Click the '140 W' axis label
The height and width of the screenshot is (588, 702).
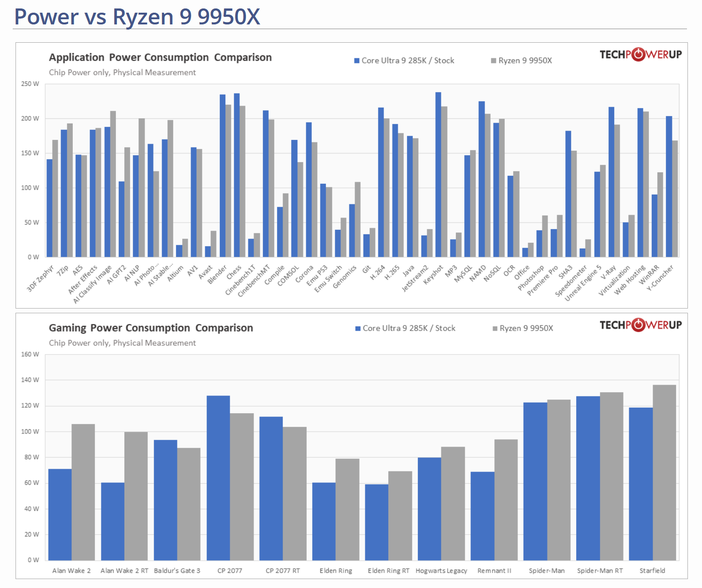[x=30, y=379]
